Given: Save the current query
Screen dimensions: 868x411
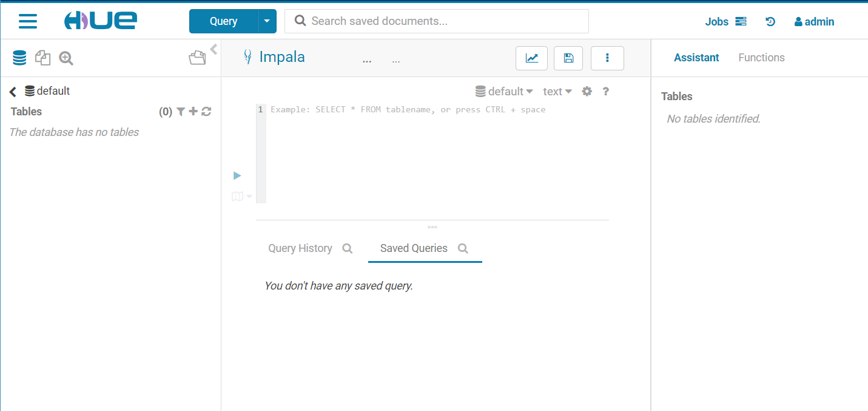Looking at the screenshot, I should coord(568,58).
